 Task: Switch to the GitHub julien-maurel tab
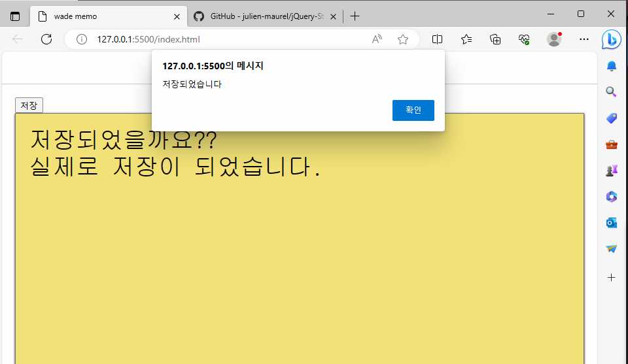point(266,16)
